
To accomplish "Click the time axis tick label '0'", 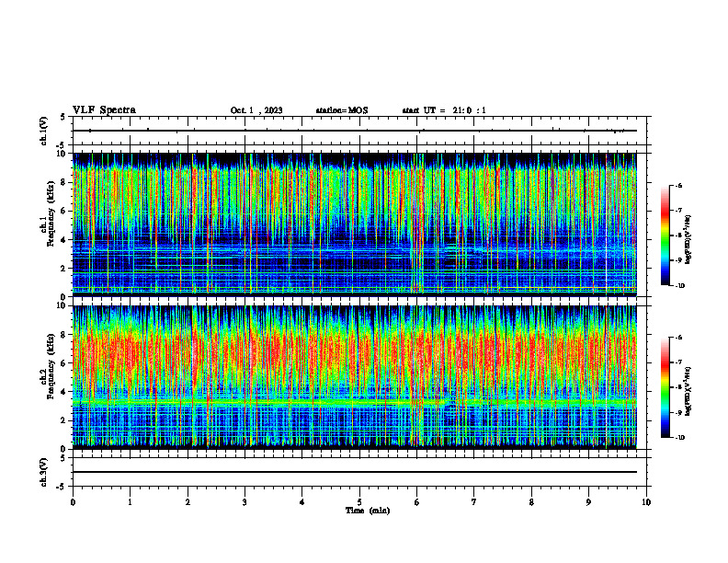I will pos(73,502).
